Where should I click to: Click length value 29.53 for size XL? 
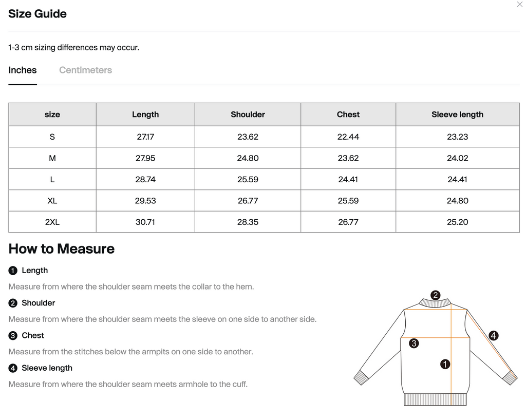(145, 201)
